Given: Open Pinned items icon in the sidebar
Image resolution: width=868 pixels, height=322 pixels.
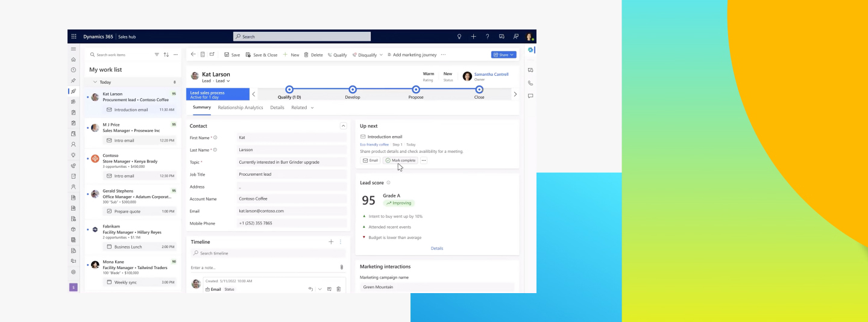Looking at the screenshot, I should coord(74,81).
